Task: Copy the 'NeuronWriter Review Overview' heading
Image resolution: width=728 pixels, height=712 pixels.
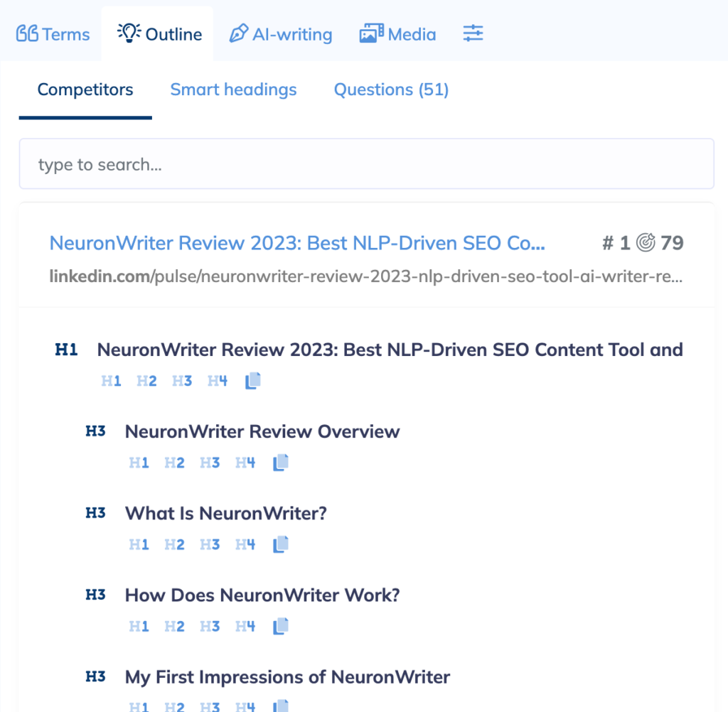Action: pos(281,463)
